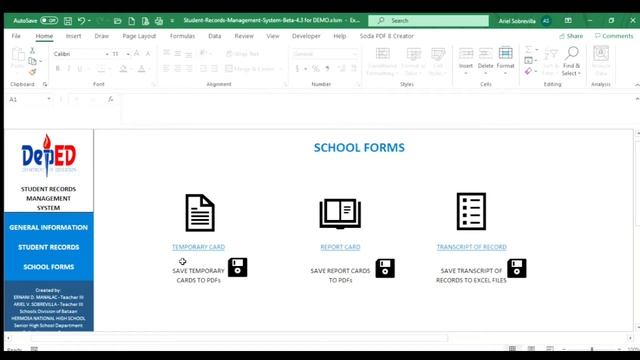
Task: Click the Fill Color bucket icon
Action: pyautogui.click(x=123, y=69)
